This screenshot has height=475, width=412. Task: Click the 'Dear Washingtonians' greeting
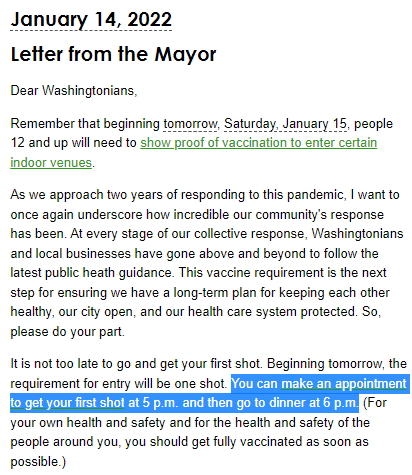coord(74,91)
